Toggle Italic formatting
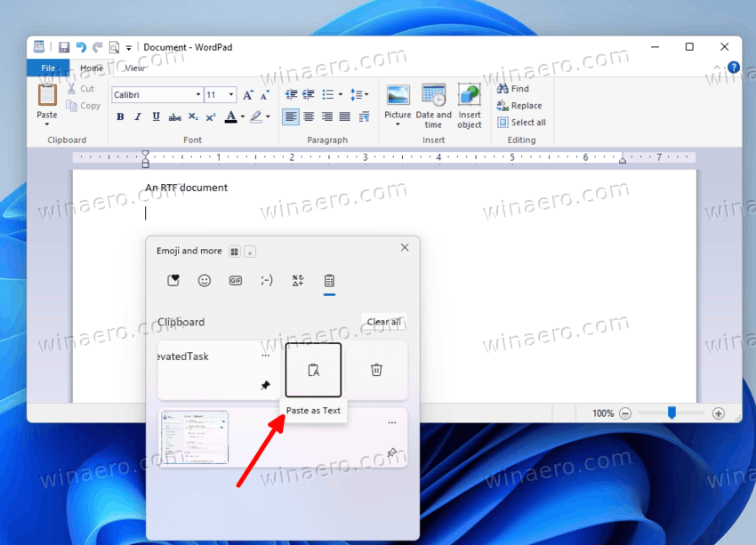The image size is (756, 545). [138, 116]
